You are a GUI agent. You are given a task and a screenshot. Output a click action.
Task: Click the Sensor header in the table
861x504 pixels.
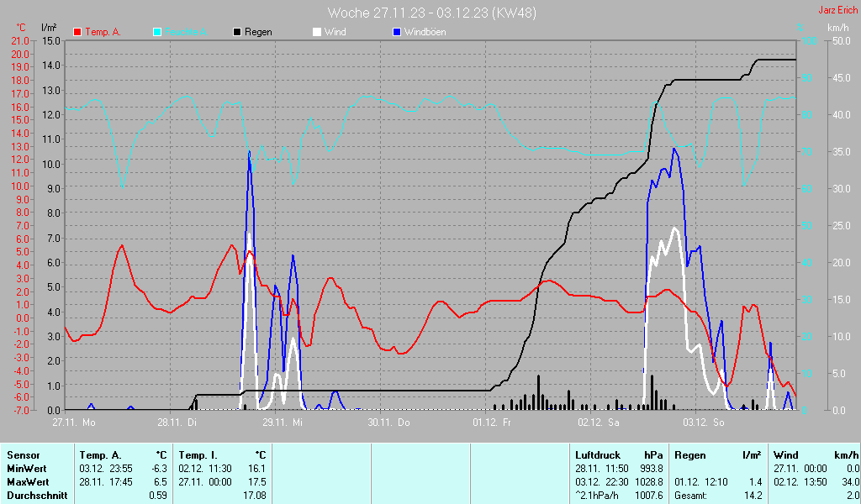pyautogui.click(x=23, y=455)
